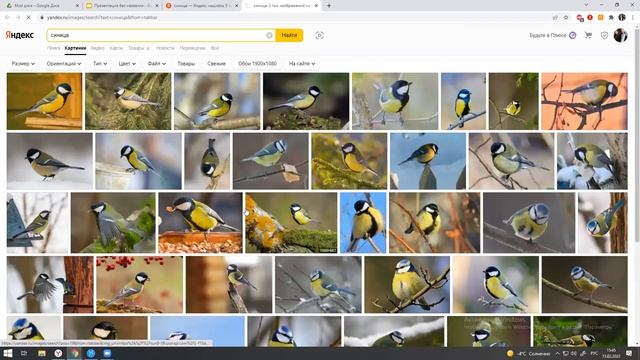Screen dimensions: 640x360
Task: Bookmark this page with the star icon
Action: pos(566,18)
